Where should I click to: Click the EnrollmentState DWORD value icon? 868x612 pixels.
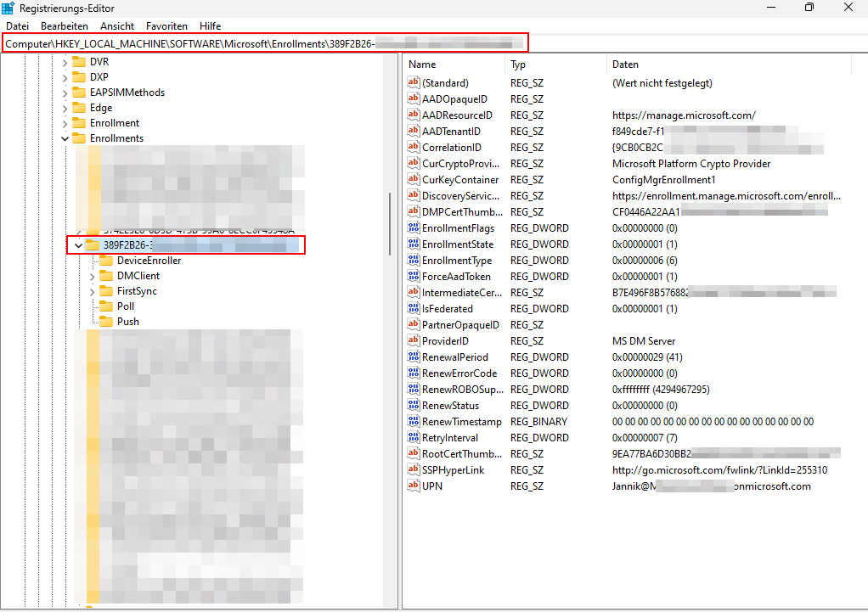point(414,244)
